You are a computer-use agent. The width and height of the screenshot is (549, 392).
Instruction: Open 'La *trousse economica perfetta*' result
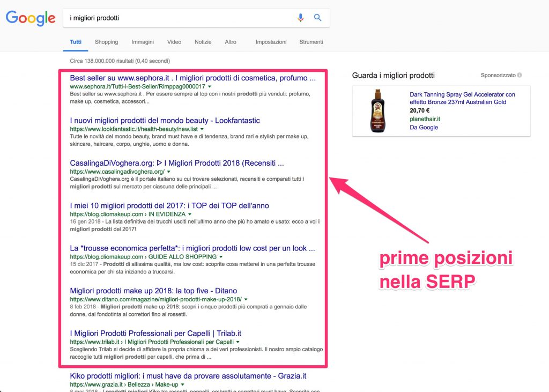[x=192, y=248]
